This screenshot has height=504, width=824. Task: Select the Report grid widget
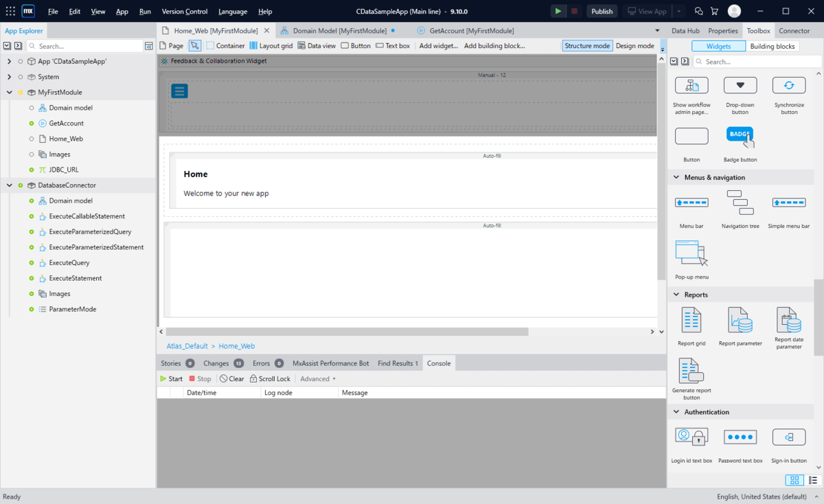[x=691, y=327]
